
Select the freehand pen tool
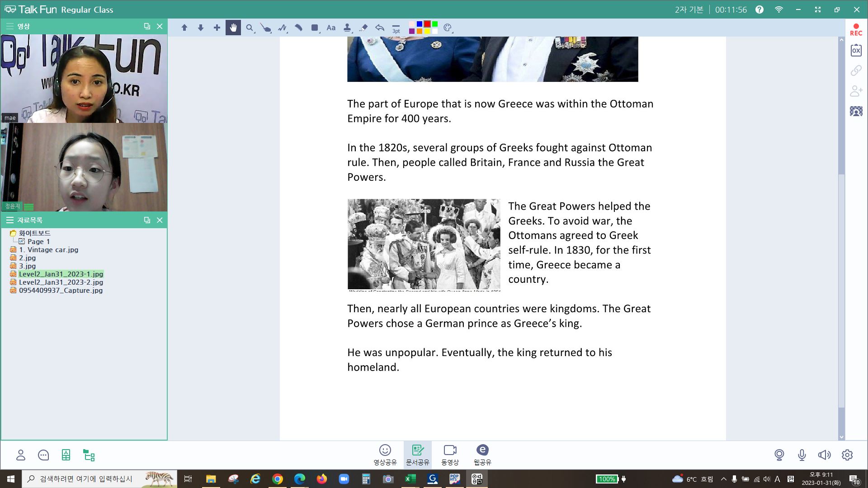tap(282, 28)
